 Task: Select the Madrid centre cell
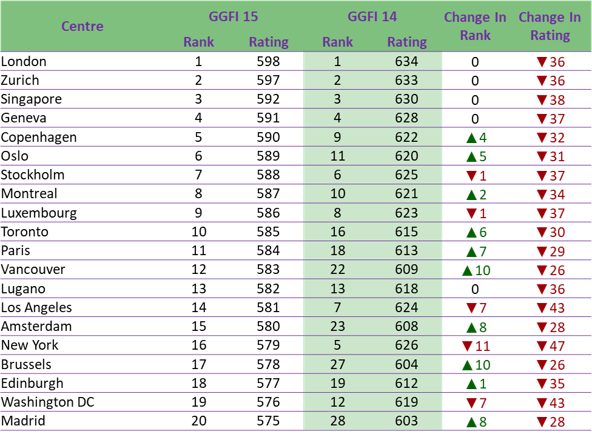pos(23,421)
